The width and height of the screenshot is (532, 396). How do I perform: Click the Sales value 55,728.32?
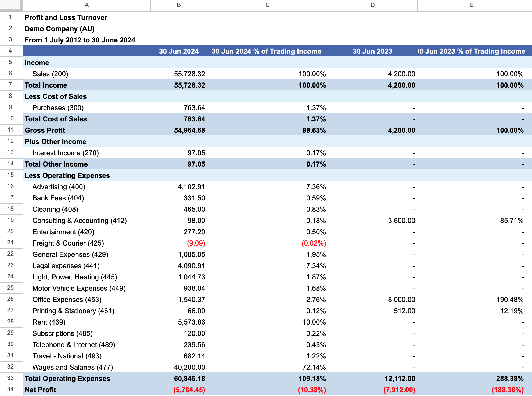click(190, 74)
